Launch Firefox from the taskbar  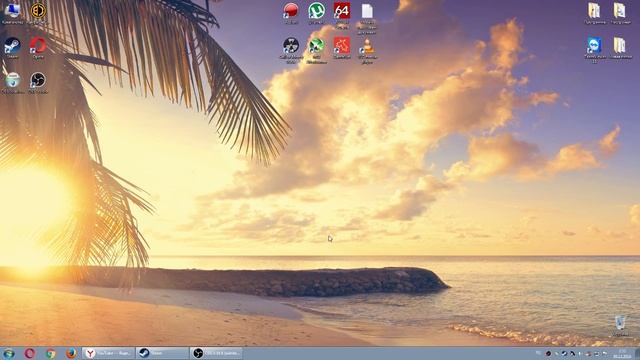point(71,353)
